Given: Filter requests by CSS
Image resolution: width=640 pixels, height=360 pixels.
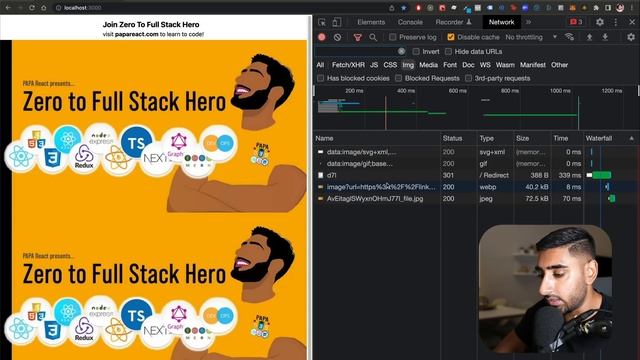Looking at the screenshot, I should [390, 65].
